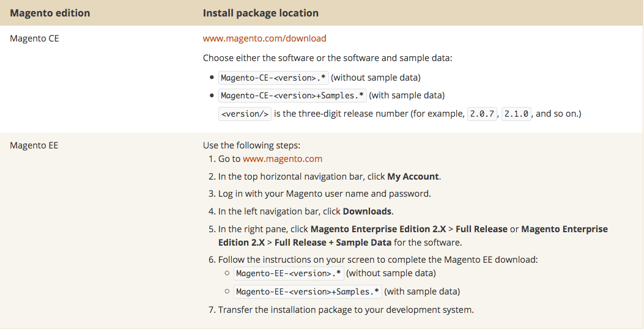Click the "Magento edition" column header

click(50, 13)
